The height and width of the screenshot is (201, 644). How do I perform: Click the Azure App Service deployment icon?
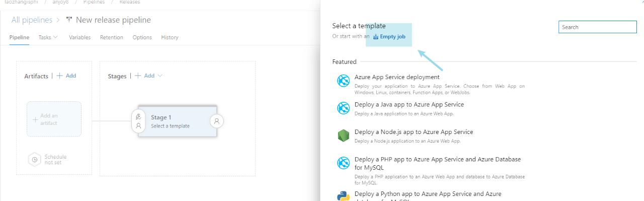click(x=343, y=81)
